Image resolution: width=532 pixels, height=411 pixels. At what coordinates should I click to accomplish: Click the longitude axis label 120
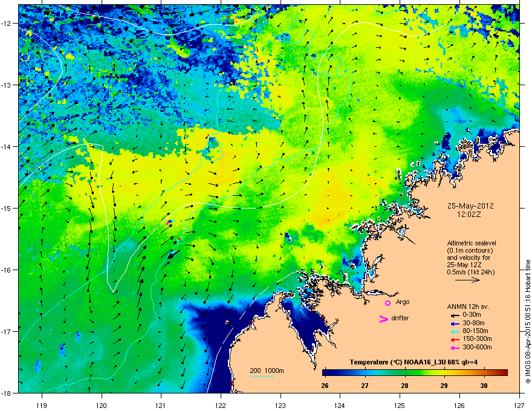(102, 405)
